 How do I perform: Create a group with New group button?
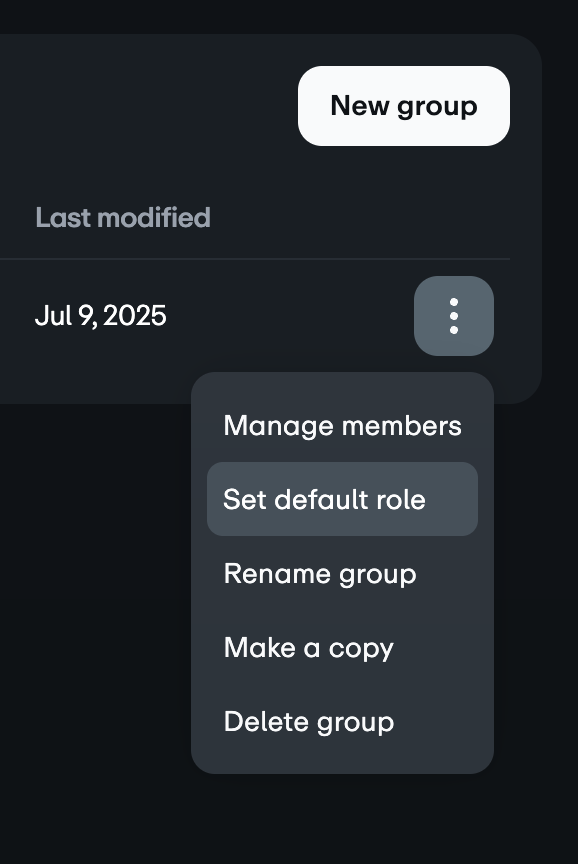click(403, 106)
